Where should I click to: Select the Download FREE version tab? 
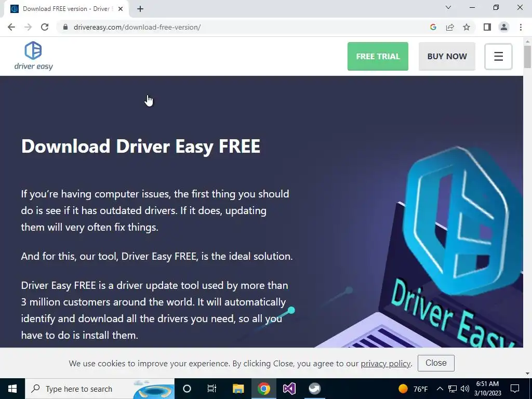click(66, 9)
